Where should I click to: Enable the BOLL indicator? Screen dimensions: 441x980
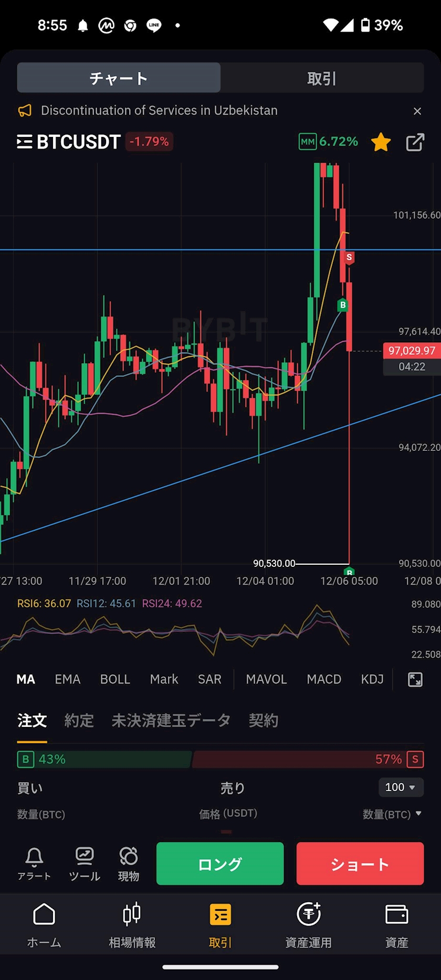[x=115, y=679]
